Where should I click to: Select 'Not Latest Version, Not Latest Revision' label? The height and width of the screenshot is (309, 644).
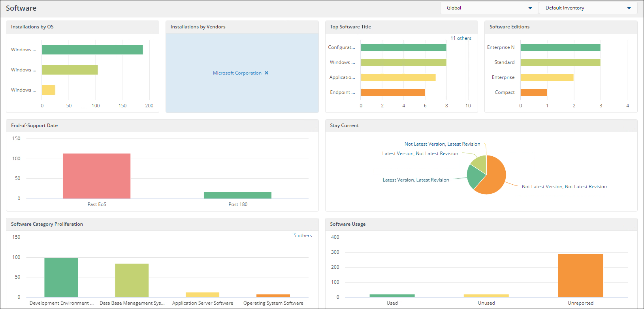[564, 187]
